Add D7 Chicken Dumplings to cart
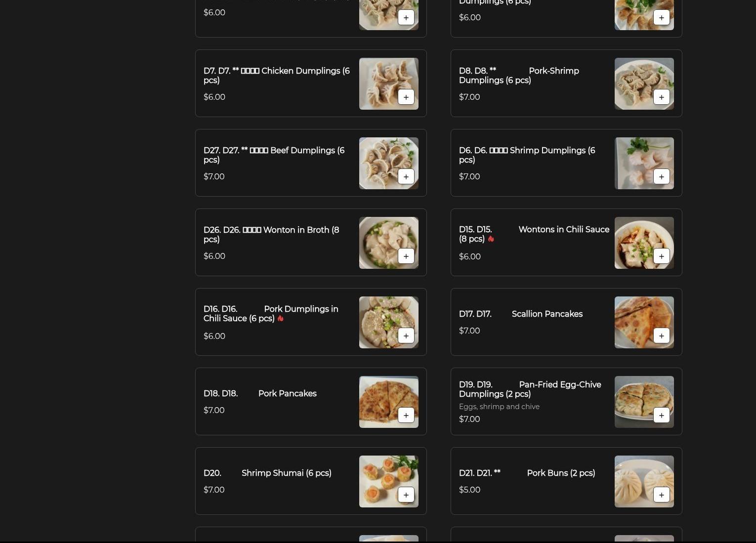The image size is (756, 543). [406, 97]
